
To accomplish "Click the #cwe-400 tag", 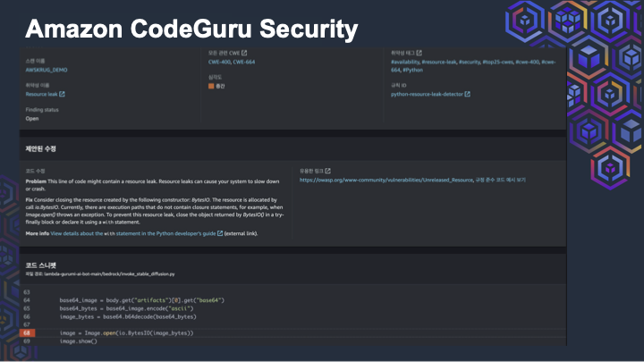I will pos(528,62).
